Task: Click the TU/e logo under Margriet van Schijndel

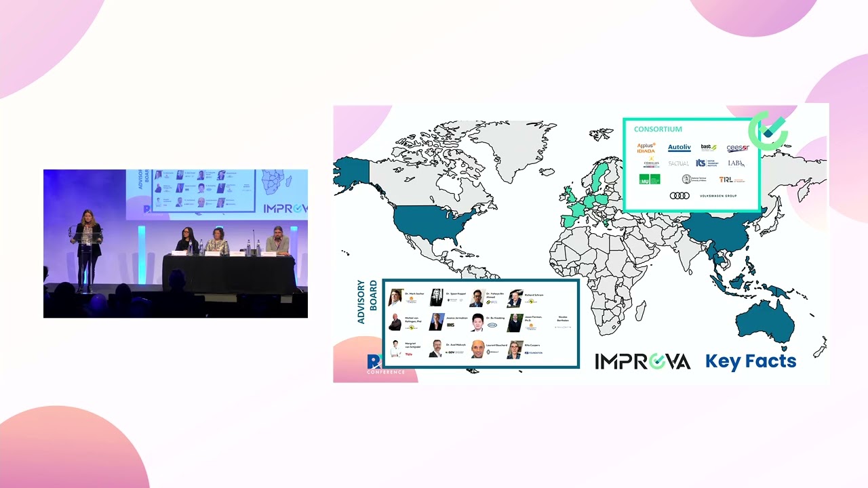Action: [409, 354]
